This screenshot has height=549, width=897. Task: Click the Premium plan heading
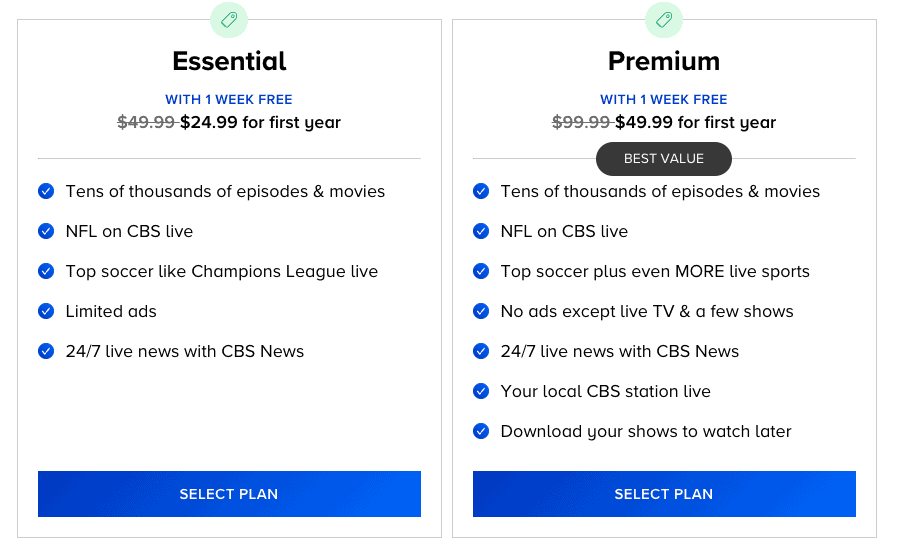(664, 61)
